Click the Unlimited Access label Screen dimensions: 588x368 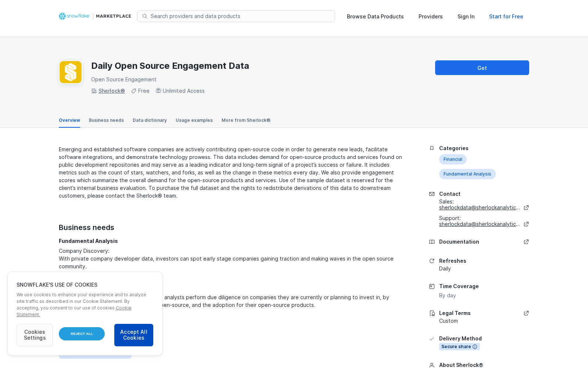click(184, 91)
